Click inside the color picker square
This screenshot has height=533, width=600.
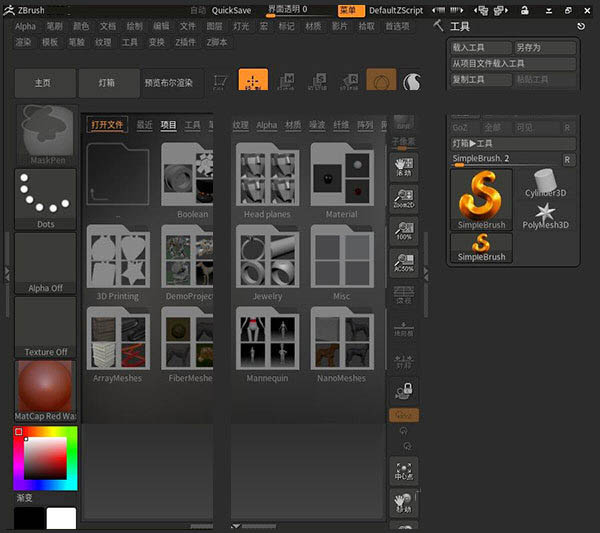[x=46, y=460]
